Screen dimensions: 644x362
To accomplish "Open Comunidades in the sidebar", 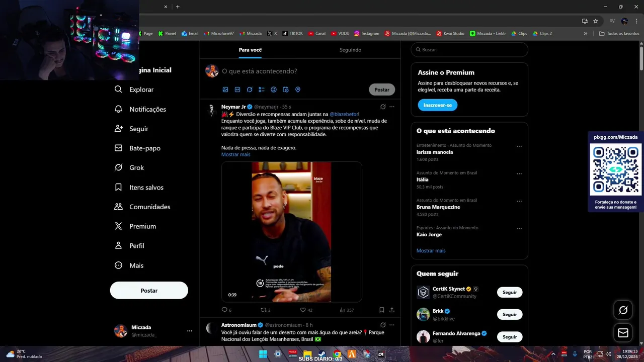I will point(142,207).
